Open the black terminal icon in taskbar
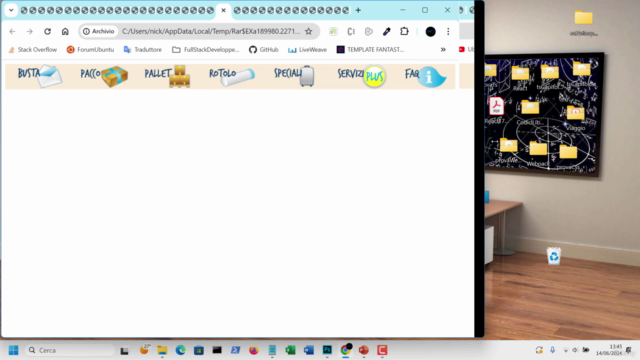This screenshot has width=640, height=360. [217, 350]
